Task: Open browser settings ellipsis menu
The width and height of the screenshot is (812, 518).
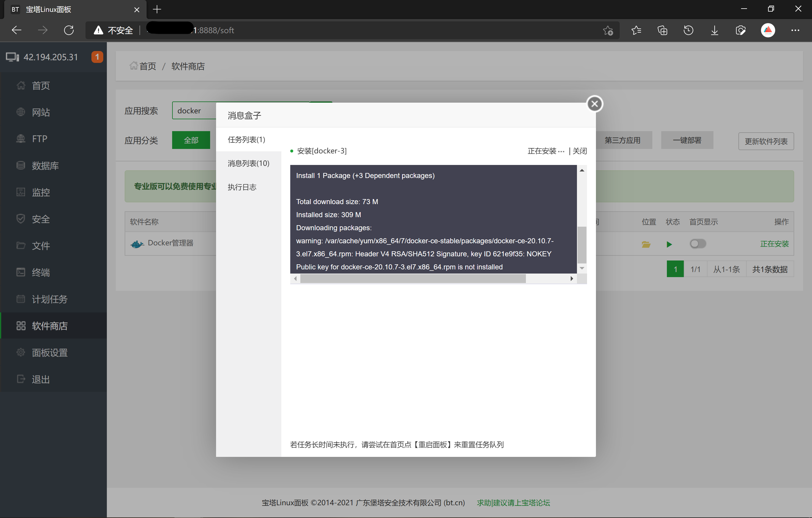Action: tap(795, 30)
